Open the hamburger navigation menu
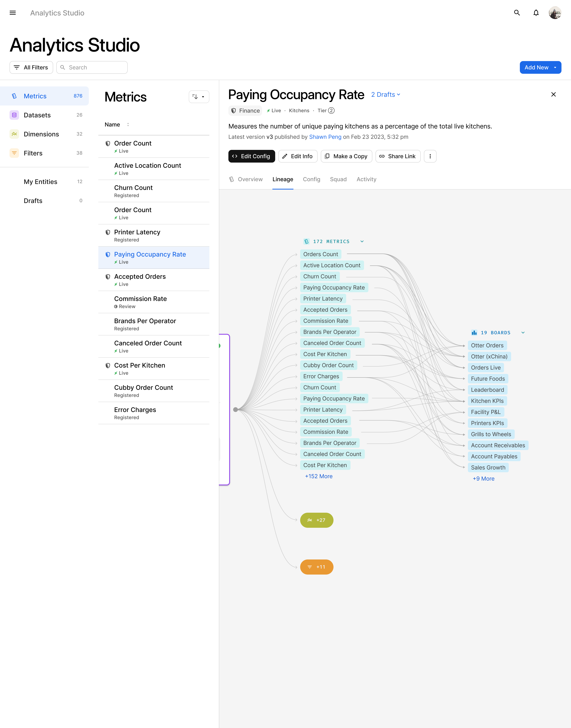The image size is (571, 728). tap(13, 13)
